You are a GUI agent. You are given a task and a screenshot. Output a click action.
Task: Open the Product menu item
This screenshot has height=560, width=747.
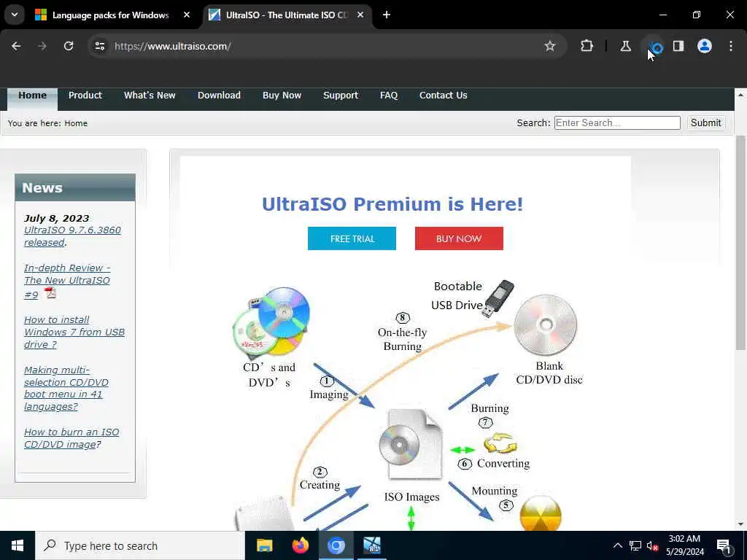(85, 96)
